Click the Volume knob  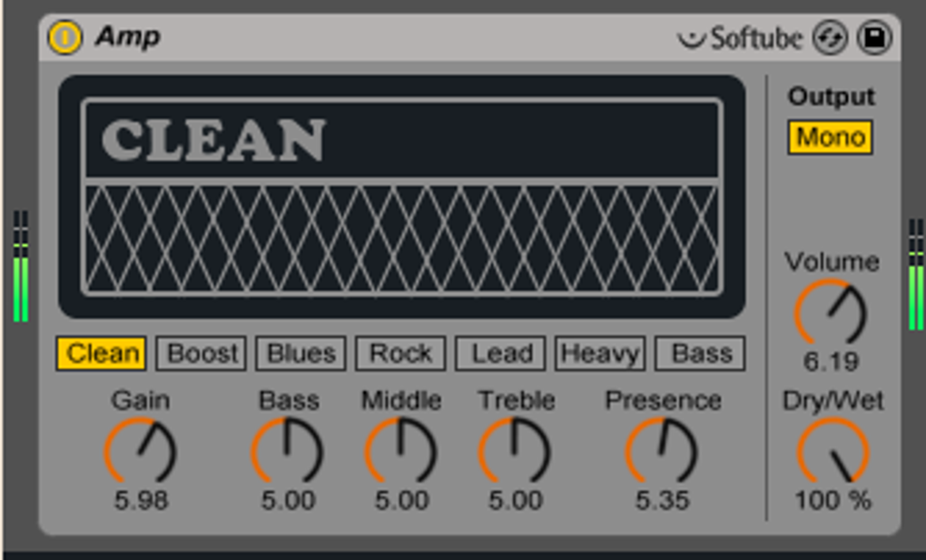coord(831,313)
